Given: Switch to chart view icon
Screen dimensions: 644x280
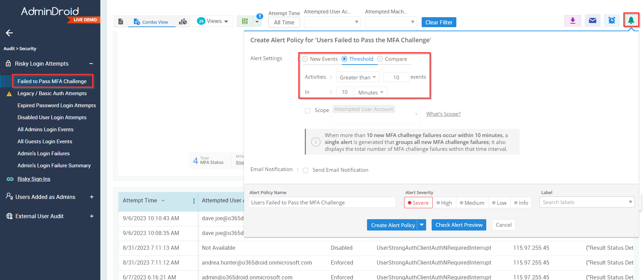Looking at the screenshot, I should point(183,22).
